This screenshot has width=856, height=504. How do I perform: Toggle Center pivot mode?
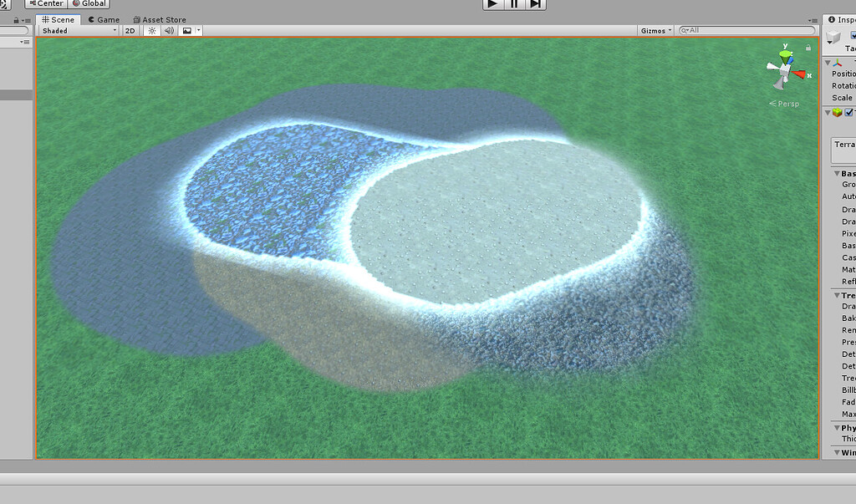tap(47, 3)
